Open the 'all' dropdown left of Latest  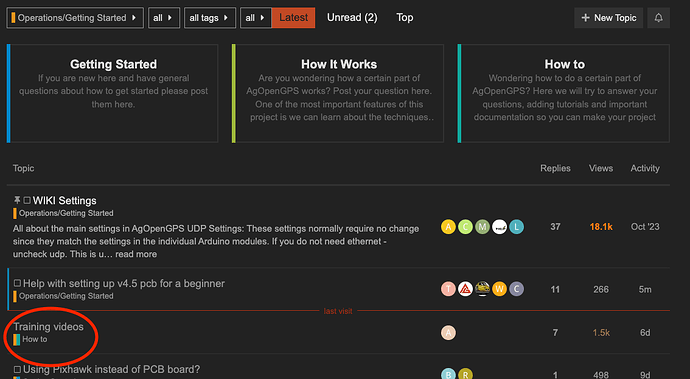click(x=256, y=18)
